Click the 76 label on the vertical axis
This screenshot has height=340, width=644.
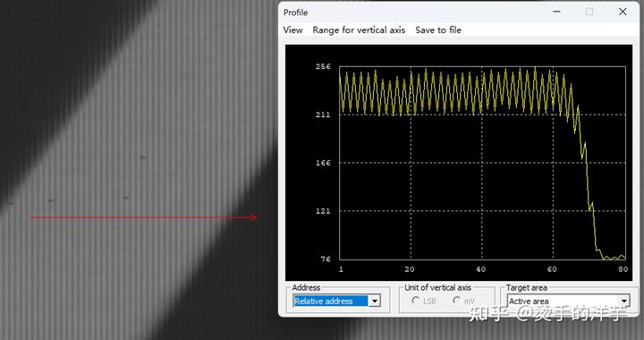click(326, 259)
